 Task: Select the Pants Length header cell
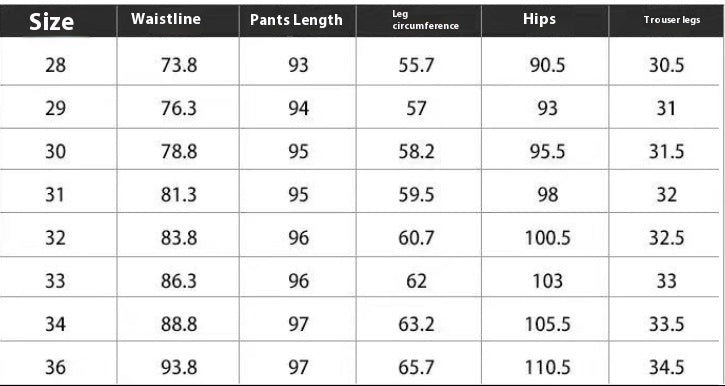click(x=296, y=20)
